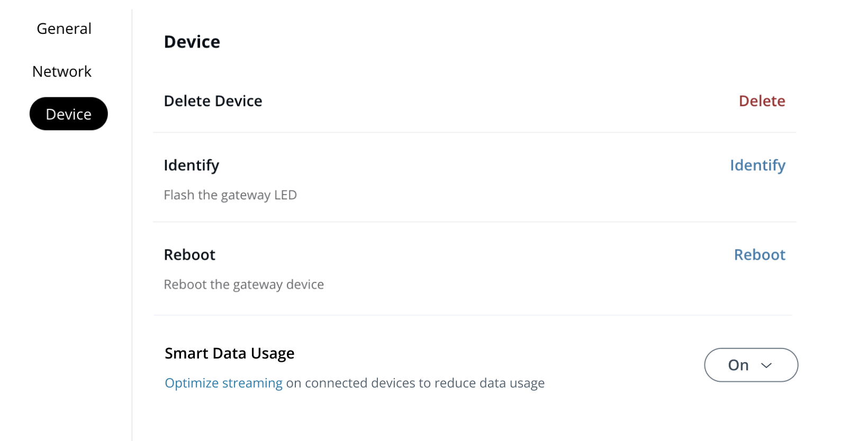The image size is (868, 441).
Task: Click the Reboot the gateway device description
Action: [243, 284]
